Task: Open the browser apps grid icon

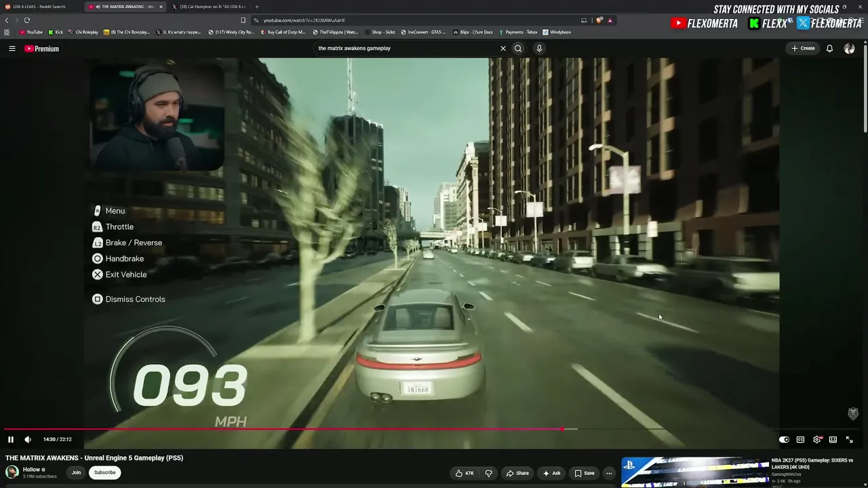Action: 7,32
